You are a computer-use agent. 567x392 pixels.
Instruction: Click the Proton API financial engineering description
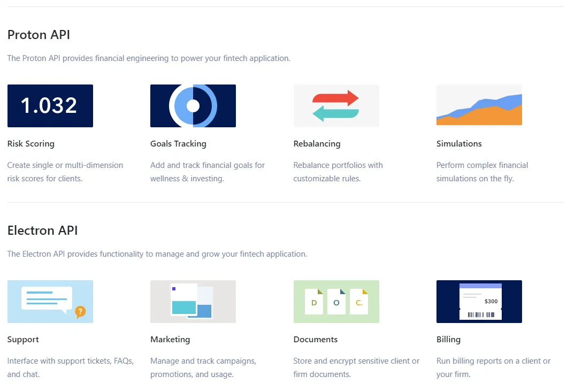click(149, 58)
